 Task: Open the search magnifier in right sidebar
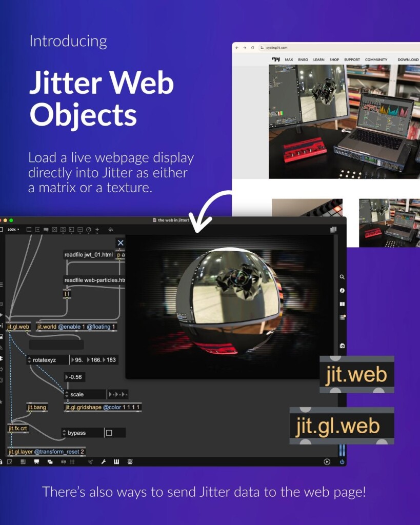[342, 277]
